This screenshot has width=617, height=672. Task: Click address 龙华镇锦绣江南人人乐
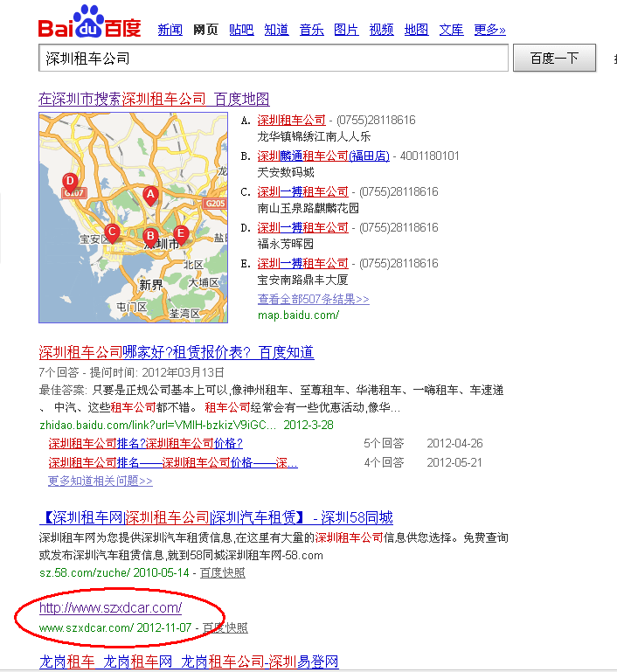coord(314,136)
